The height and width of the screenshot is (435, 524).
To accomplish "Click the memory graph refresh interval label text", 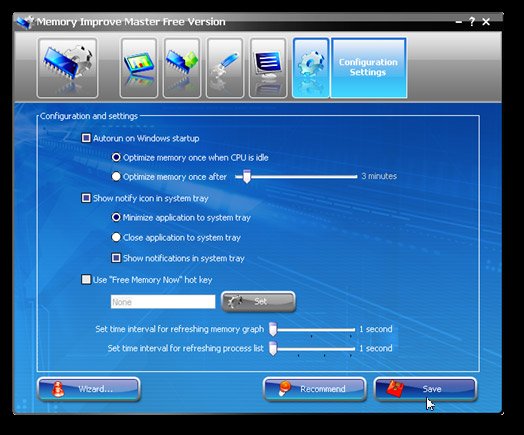I will click(x=180, y=329).
